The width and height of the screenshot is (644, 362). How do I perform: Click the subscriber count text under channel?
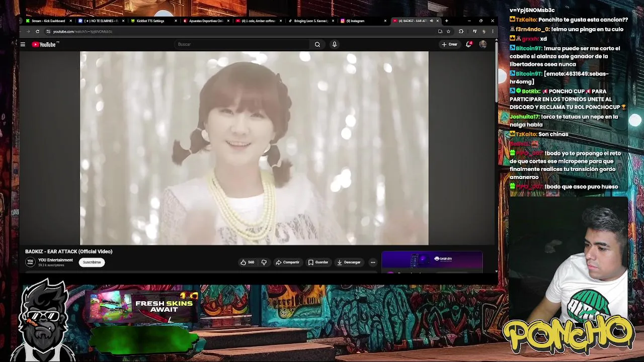(51, 265)
